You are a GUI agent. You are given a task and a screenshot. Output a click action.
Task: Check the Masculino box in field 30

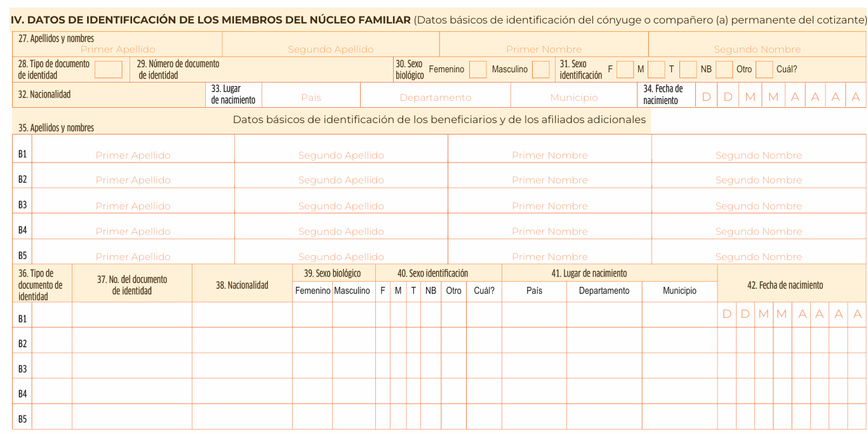(x=540, y=70)
